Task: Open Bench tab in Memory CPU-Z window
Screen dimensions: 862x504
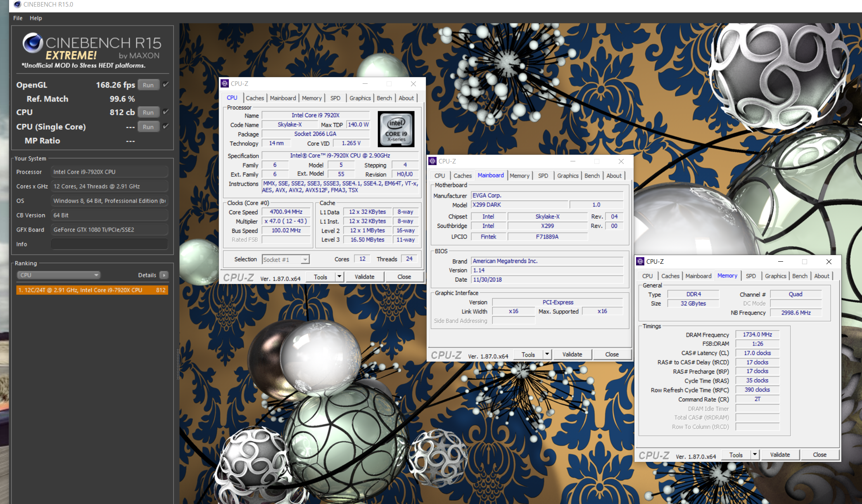Action: (x=800, y=276)
